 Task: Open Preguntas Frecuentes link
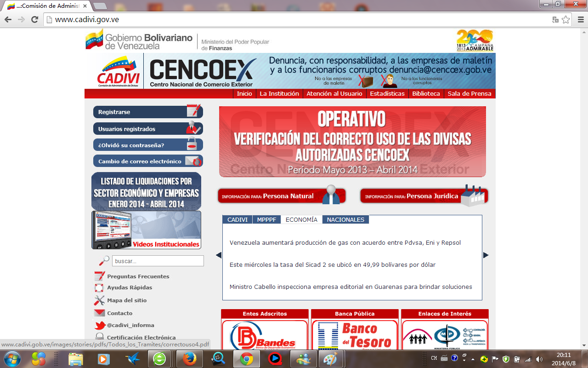coord(138,276)
